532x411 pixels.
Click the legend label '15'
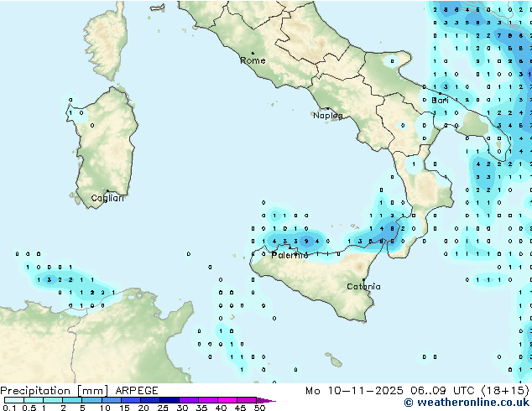[124, 408]
